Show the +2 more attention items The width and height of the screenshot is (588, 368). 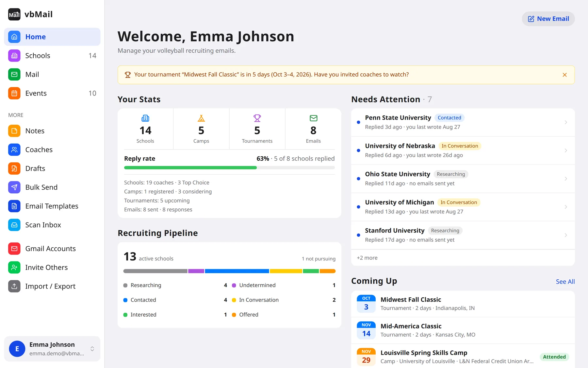click(x=367, y=258)
